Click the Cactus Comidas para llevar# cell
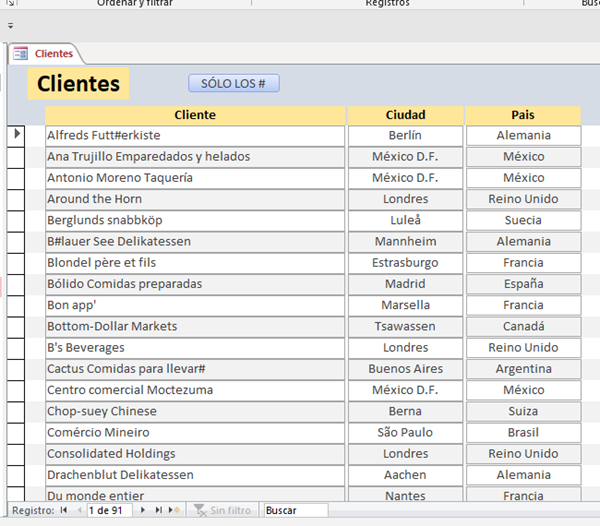The height and width of the screenshot is (526, 600). tap(195, 369)
